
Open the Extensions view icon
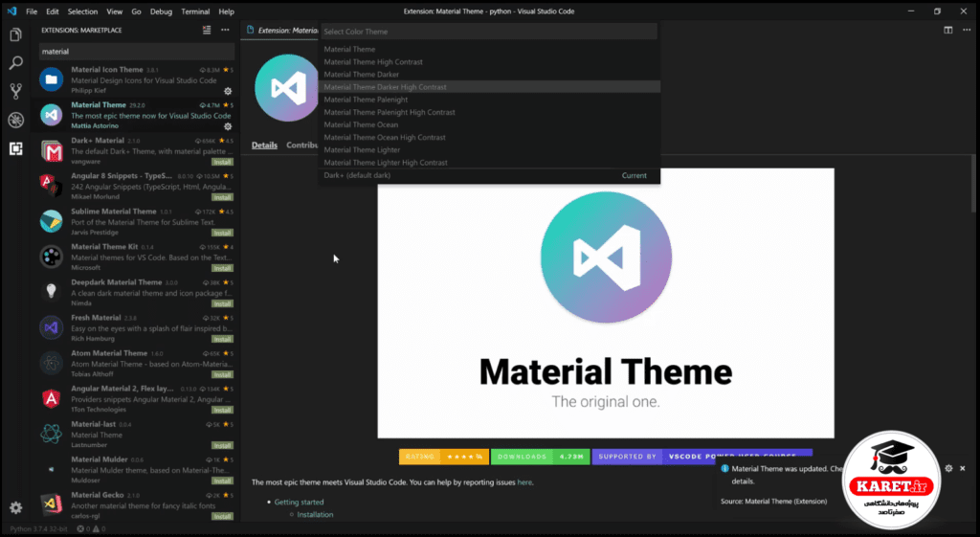(15, 148)
